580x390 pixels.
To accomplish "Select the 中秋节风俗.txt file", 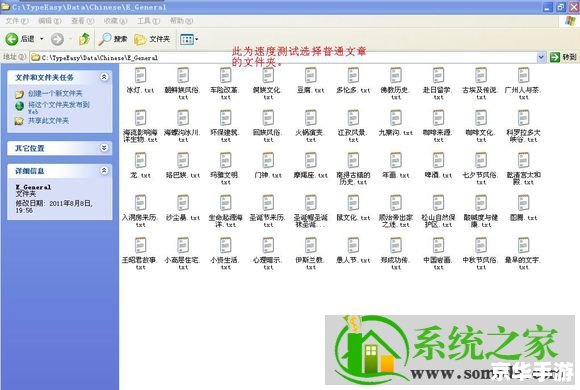I will (481, 254).
